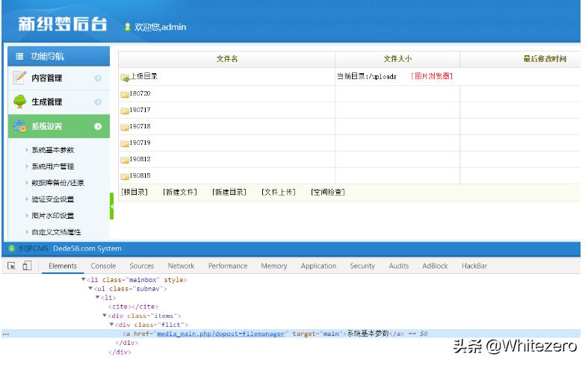
Task: Collapse the ul class subnav node
Action: [90, 289]
